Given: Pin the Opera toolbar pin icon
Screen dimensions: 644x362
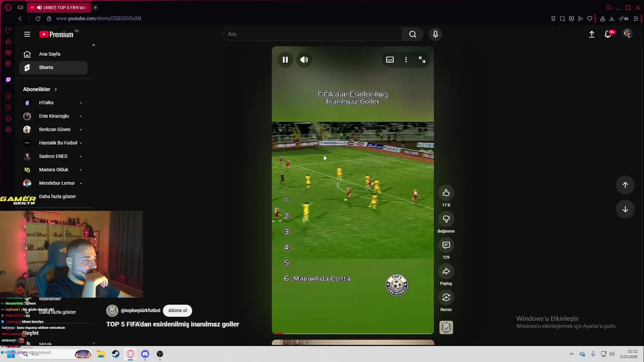Looking at the screenshot, I should (553, 19).
